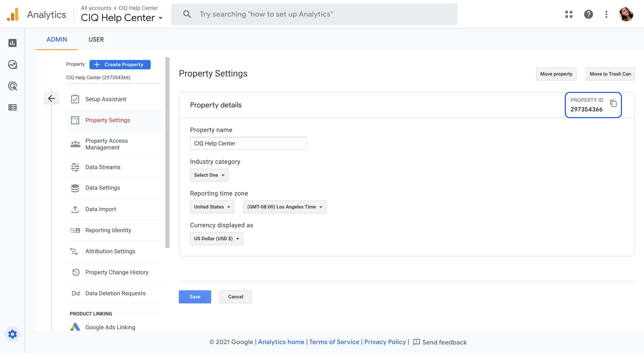Open the Configure table icon in left rail

coord(13,107)
